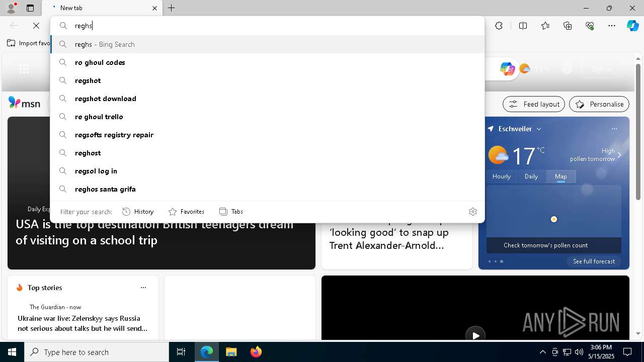Open File Explorer from taskbar
Viewport: 644px width, 362px height.
coord(231,352)
